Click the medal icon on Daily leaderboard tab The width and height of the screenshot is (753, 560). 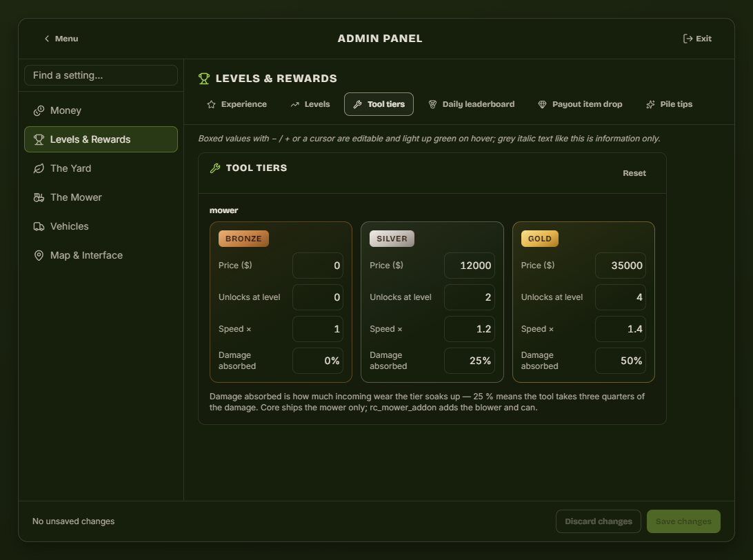tap(432, 104)
